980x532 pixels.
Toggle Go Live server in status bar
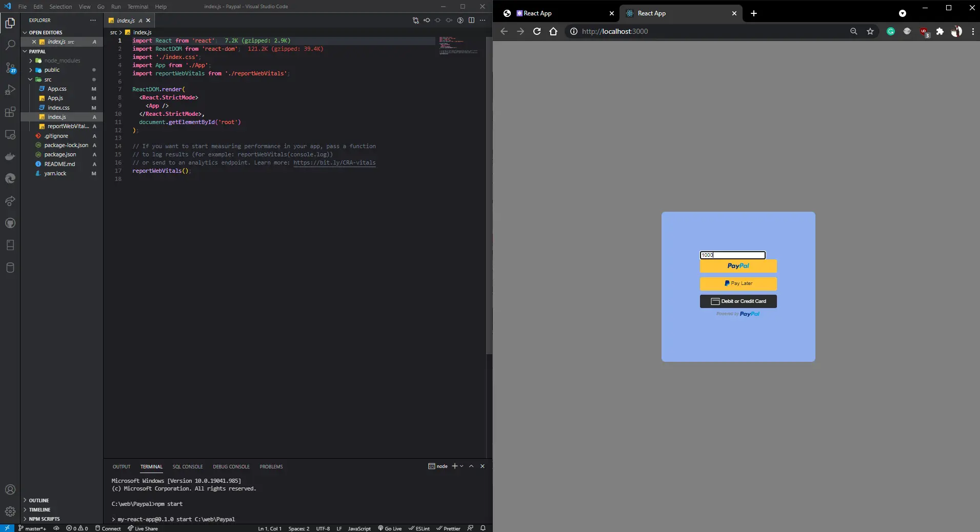pyautogui.click(x=390, y=528)
